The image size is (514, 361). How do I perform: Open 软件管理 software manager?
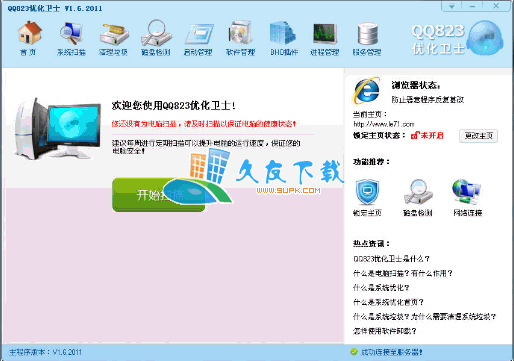[240, 38]
